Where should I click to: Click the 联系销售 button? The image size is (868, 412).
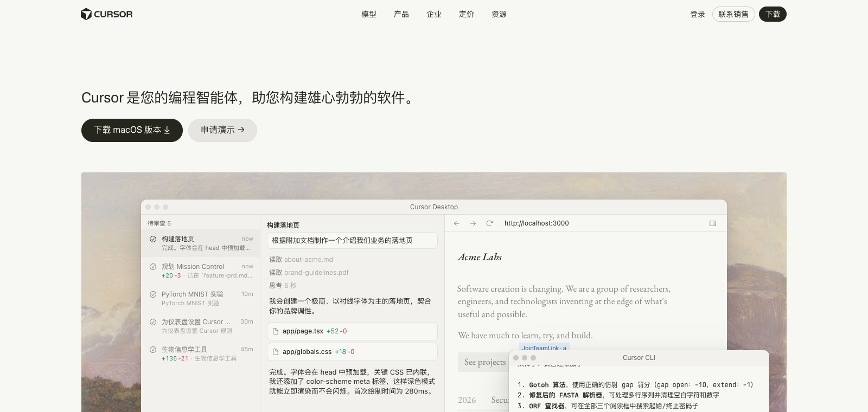pyautogui.click(x=733, y=14)
